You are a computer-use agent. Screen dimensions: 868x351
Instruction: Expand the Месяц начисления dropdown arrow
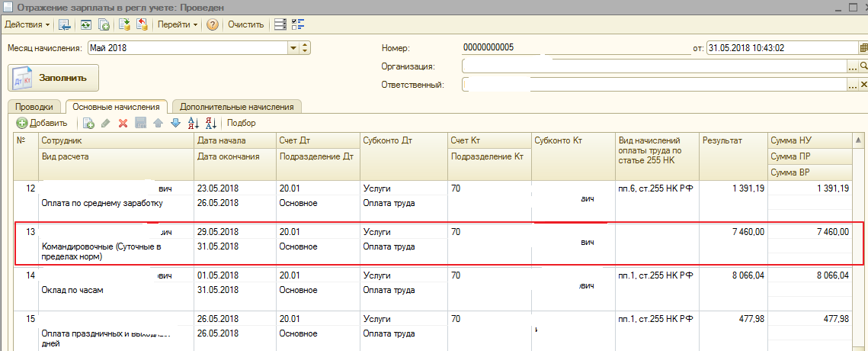click(293, 48)
